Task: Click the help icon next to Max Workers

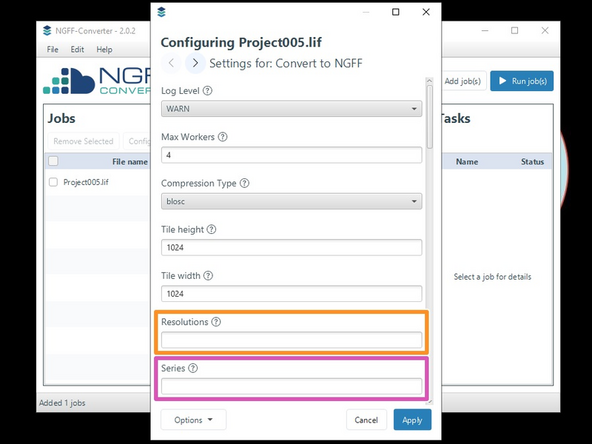Action: pyautogui.click(x=223, y=137)
